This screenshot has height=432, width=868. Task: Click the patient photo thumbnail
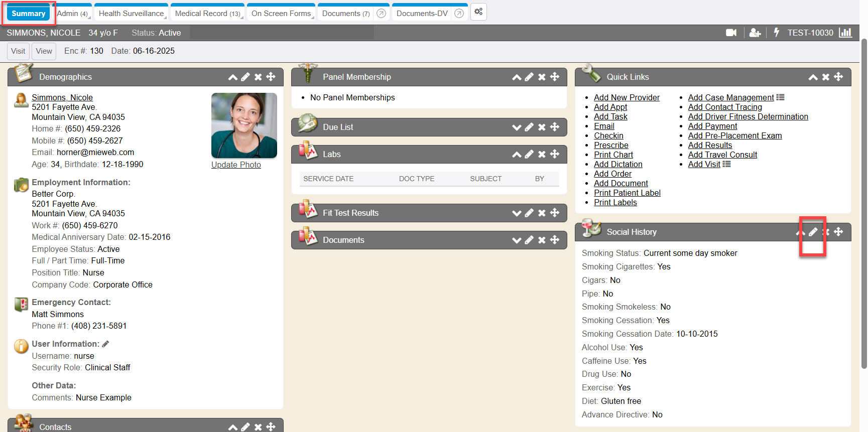point(244,125)
